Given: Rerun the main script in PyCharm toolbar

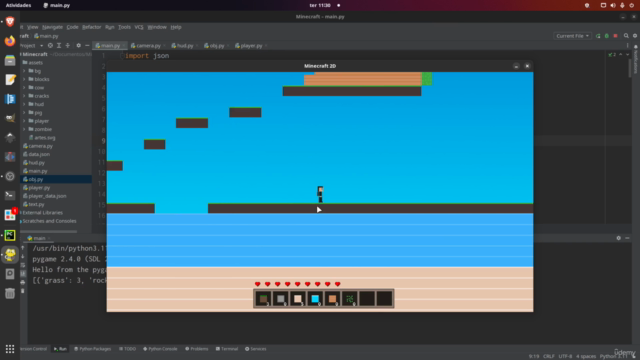Looking at the screenshot, I should tap(598, 36).
